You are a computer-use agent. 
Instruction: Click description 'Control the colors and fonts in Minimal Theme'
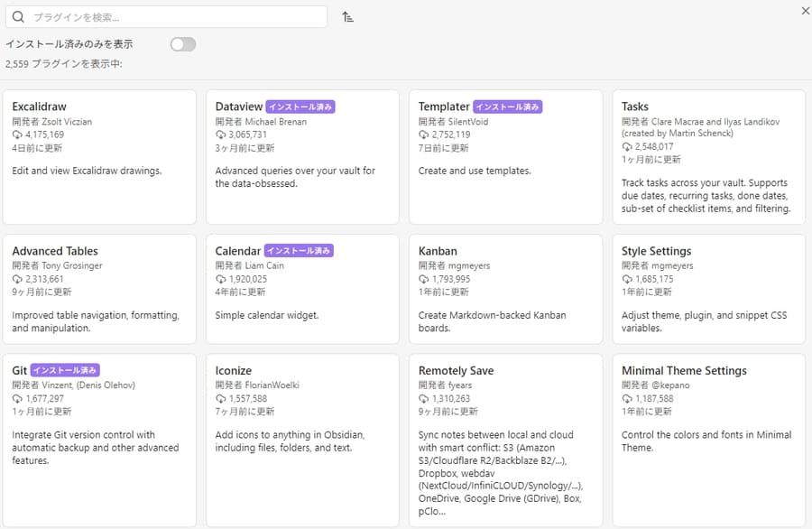pyautogui.click(x=706, y=441)
